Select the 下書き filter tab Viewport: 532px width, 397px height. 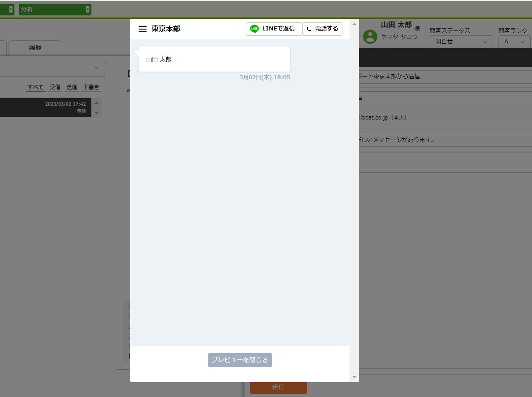click(x=91, y=87)
